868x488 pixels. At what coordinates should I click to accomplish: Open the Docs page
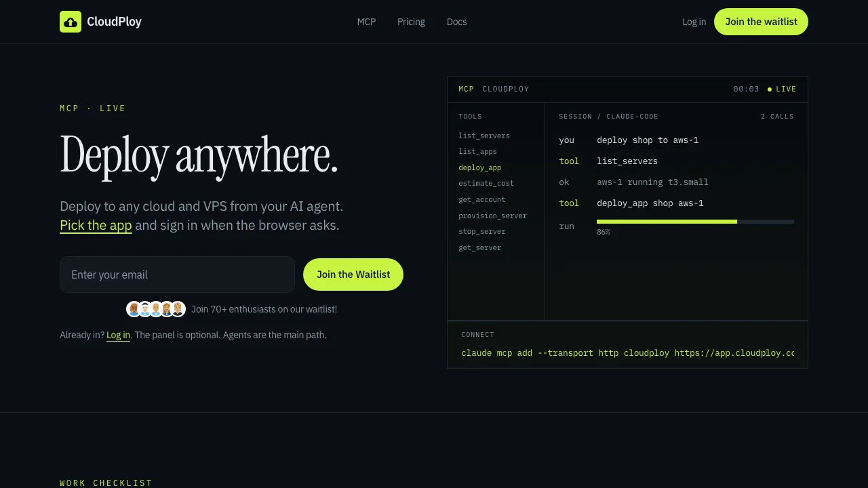click(456, 22)
